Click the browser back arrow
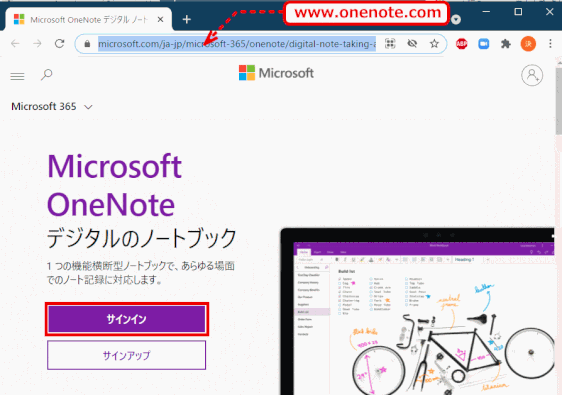The width and height of the screenshot is (562, 395). click(x=15, y=44)
